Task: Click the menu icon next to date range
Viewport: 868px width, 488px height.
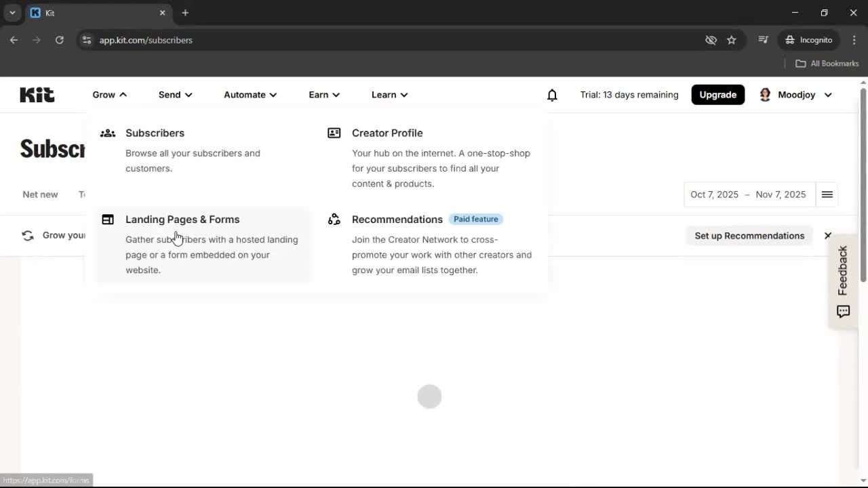Action: tap(827, 195)
